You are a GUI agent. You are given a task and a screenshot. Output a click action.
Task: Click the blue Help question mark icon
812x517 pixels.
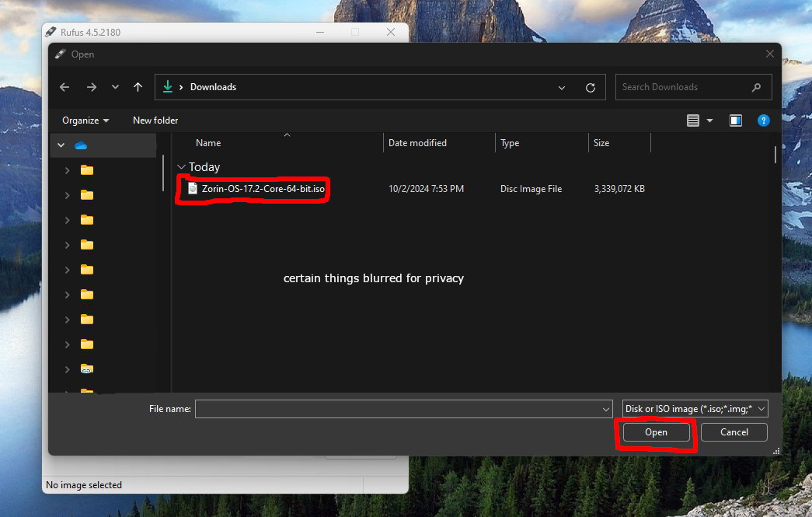click(x=763, y=121)
